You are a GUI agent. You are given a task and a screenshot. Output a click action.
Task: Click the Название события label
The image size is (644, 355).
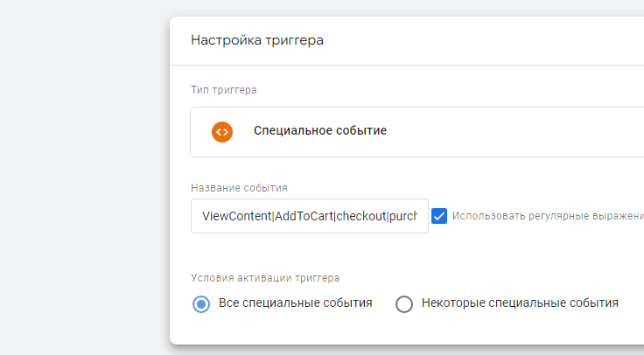point(239,188)
